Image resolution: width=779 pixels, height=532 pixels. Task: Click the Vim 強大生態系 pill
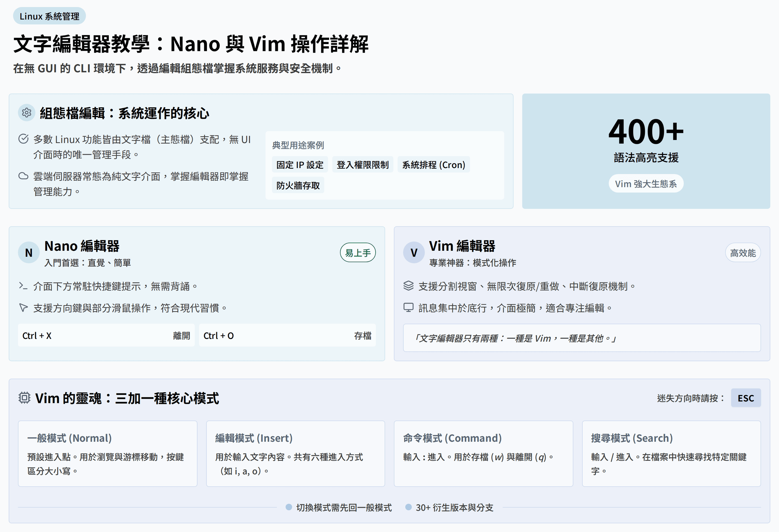(x=645, y=184)
